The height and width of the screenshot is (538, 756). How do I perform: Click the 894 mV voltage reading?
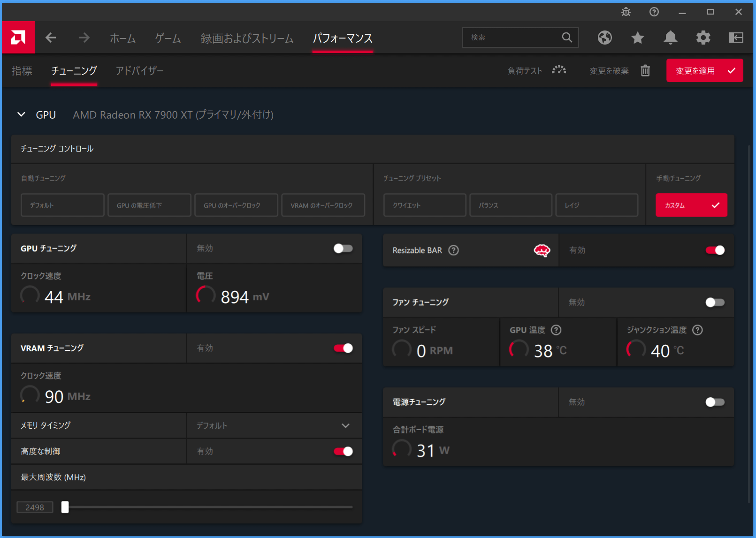click(244, 297)
